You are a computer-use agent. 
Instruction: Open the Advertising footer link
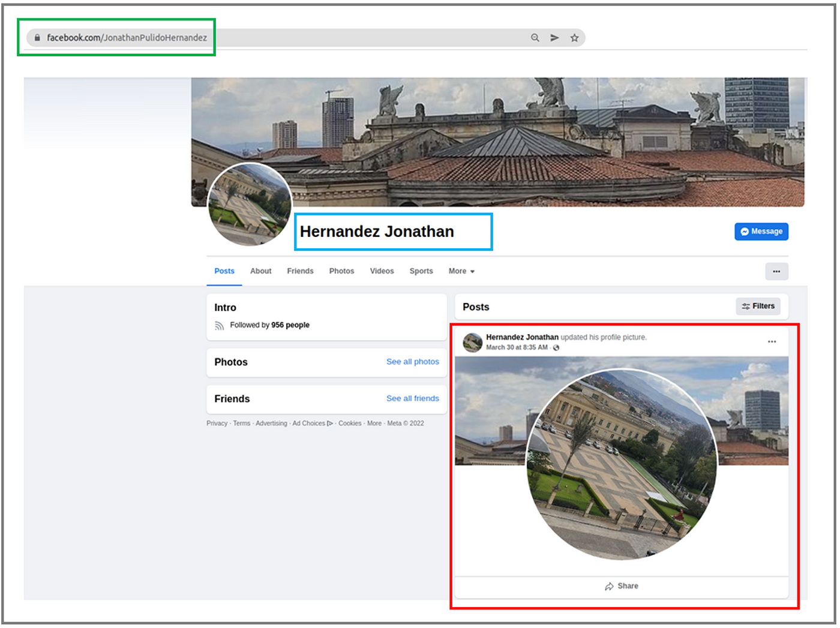[271, 423]
